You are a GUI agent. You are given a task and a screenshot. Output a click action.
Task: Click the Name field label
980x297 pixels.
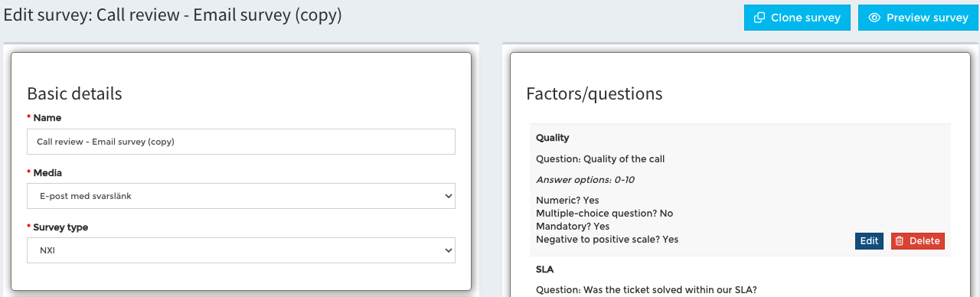click(47, 118)
